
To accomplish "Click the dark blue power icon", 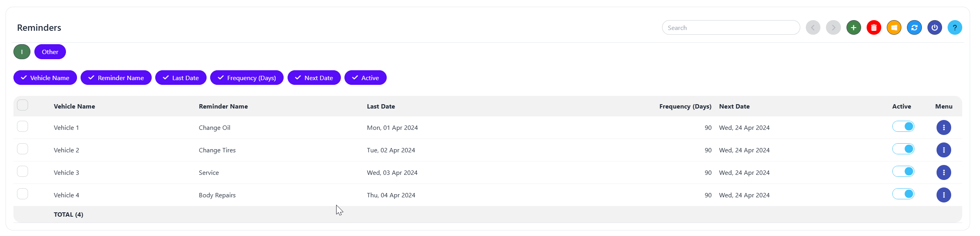I will pyautogui.click(x=935, y=28).
